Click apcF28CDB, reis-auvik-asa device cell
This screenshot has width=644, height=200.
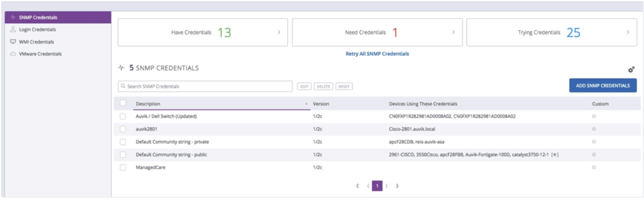417,142
